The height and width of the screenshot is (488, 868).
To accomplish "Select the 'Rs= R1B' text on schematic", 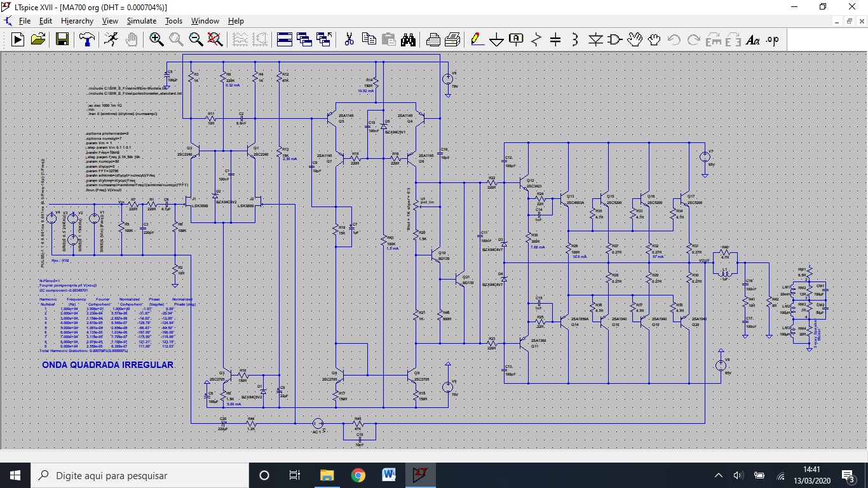I will (60, 261).
